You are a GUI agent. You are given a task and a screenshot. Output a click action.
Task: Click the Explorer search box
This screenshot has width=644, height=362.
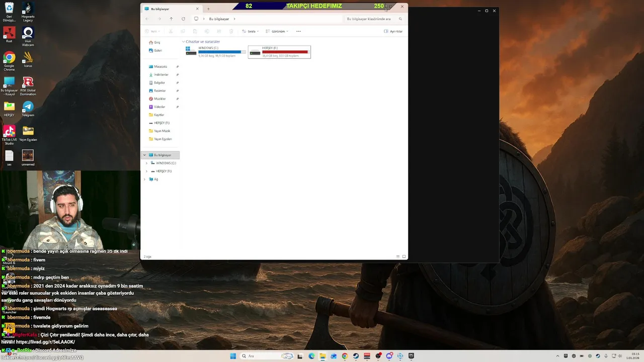point(374,19)
